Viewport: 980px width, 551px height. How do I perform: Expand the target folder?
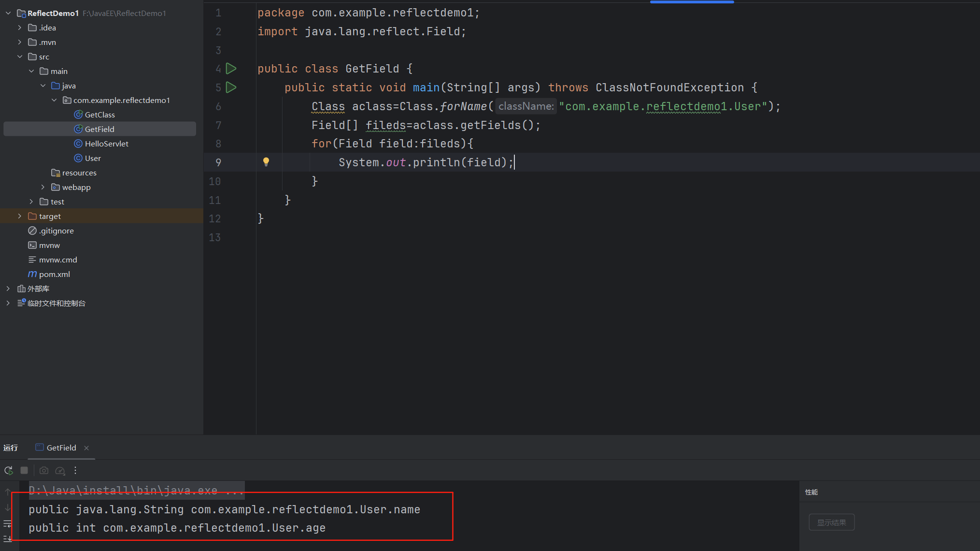coord(20,216)
